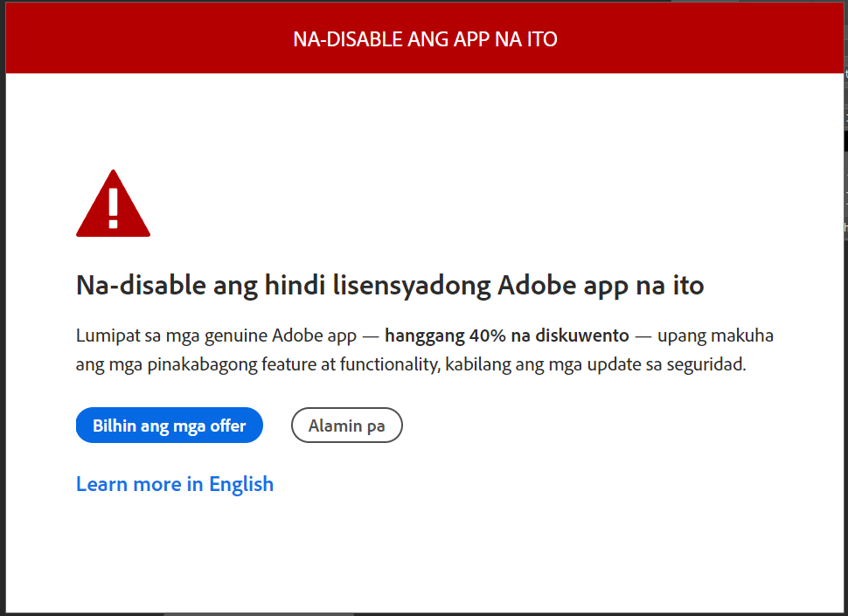
Task: Click the heading "Na-disable ang hindi lisensyadong Adobe app na ito"
Action: pos(390,286)
